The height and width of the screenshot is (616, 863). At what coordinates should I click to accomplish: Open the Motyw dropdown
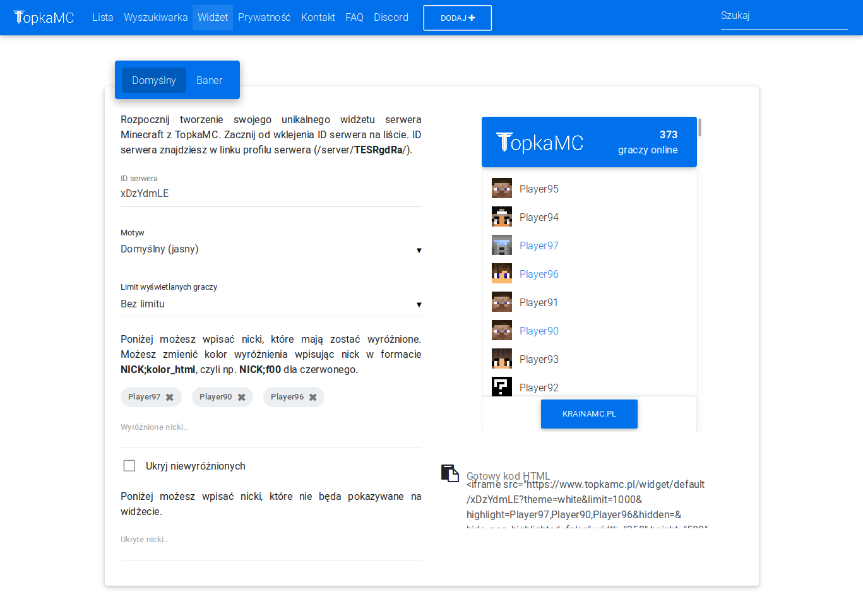tap(271, 249)
